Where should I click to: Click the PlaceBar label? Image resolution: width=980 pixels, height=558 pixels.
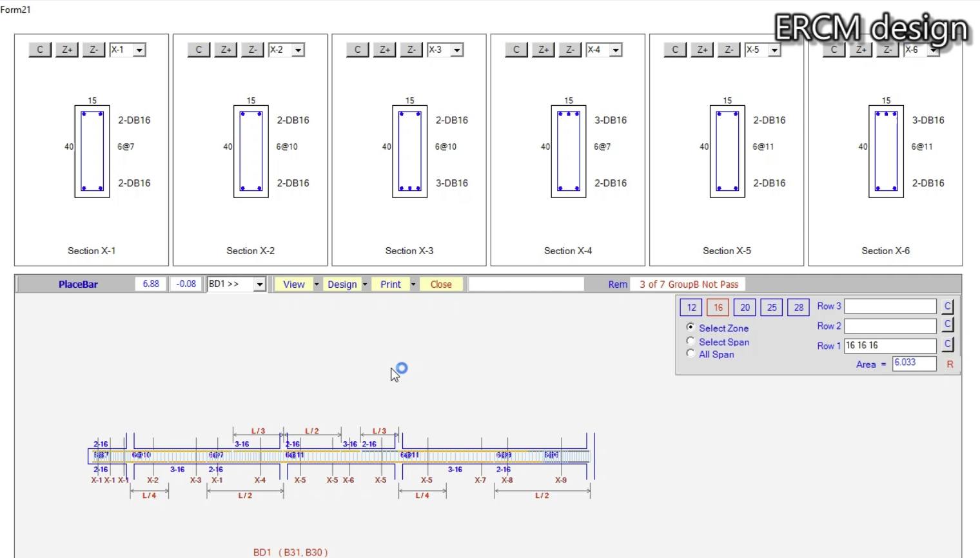pos(78,284)
